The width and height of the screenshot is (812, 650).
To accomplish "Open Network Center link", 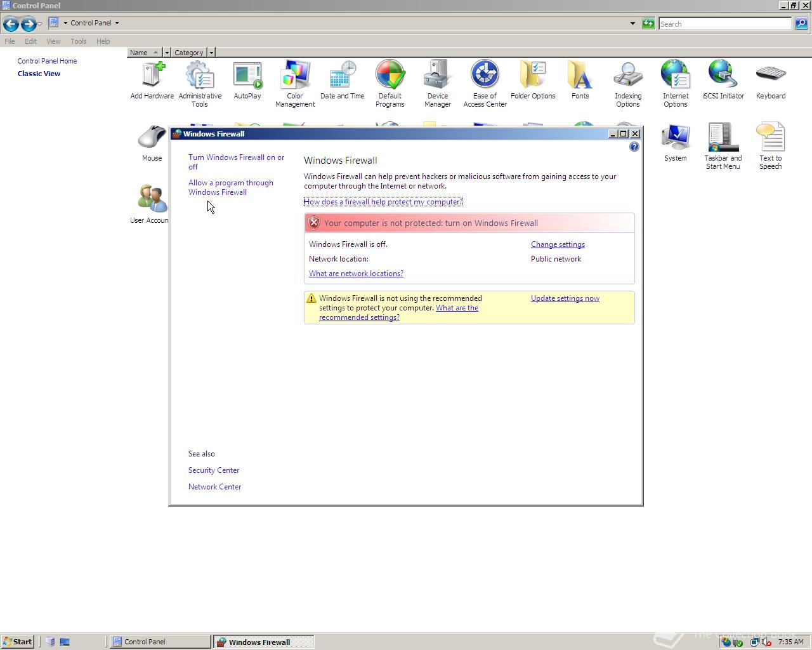I will click(214, 487).
